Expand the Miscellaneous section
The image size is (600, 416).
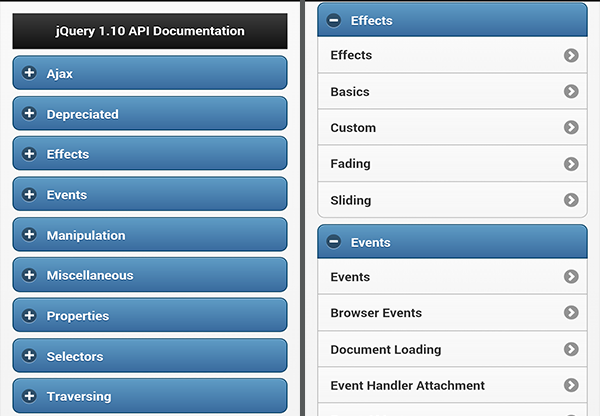(x=150, y=275)
